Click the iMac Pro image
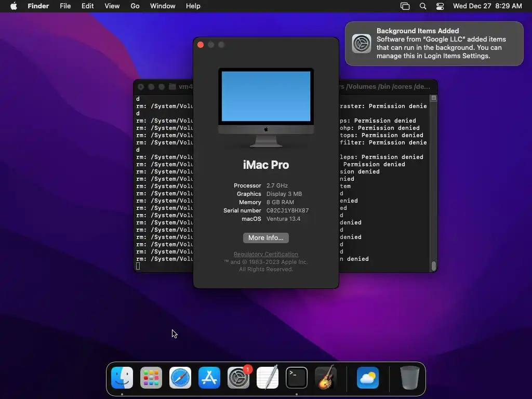Viewport: 532px width, 399px height. pos(266,108)
